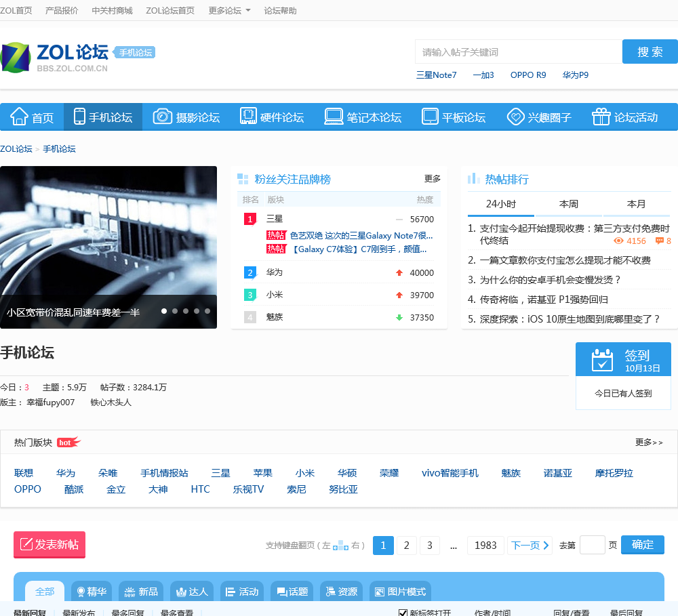This screenshot has width=678, height=616.
Task: Open the 支付宝今起开始提现收费 post
Action: pos(574,234)
